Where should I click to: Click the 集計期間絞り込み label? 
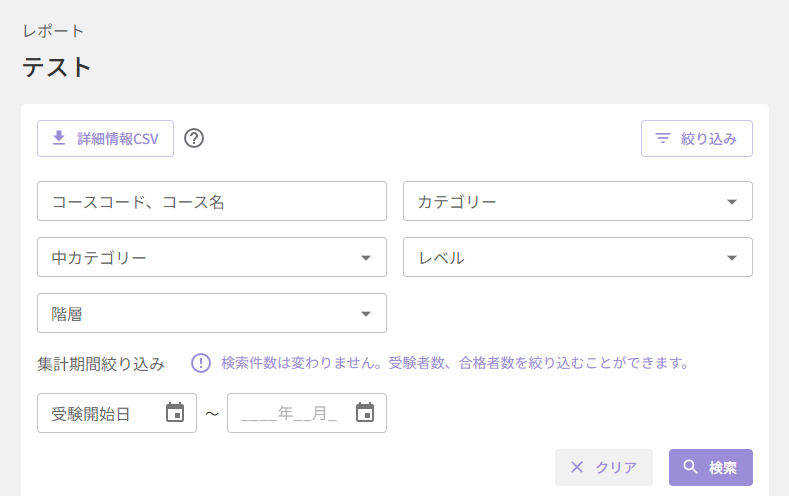pyautogui.click(x=101, y=364)
